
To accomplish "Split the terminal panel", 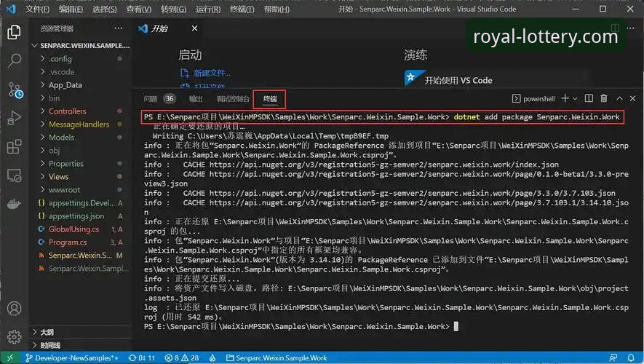I will pos(589,98).
